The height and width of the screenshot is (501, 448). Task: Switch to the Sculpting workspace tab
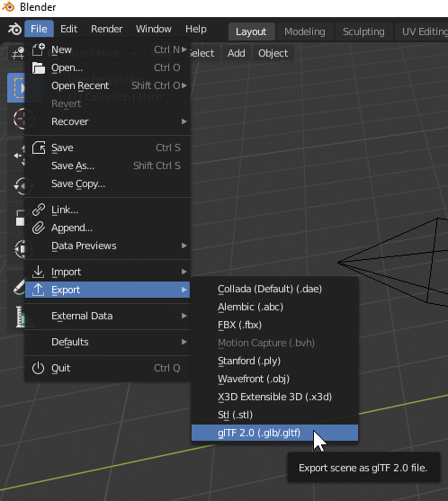click(x=363, y=31)
